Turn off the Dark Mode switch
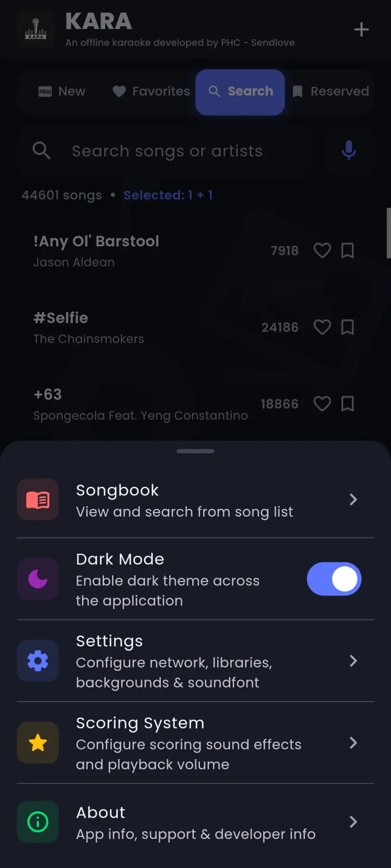This screenshot has width=391, height=868. coord(334,579)
